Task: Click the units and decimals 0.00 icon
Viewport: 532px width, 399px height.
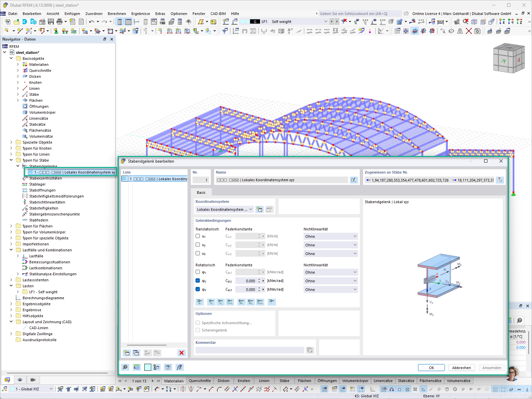Action: tap(137, 367)
